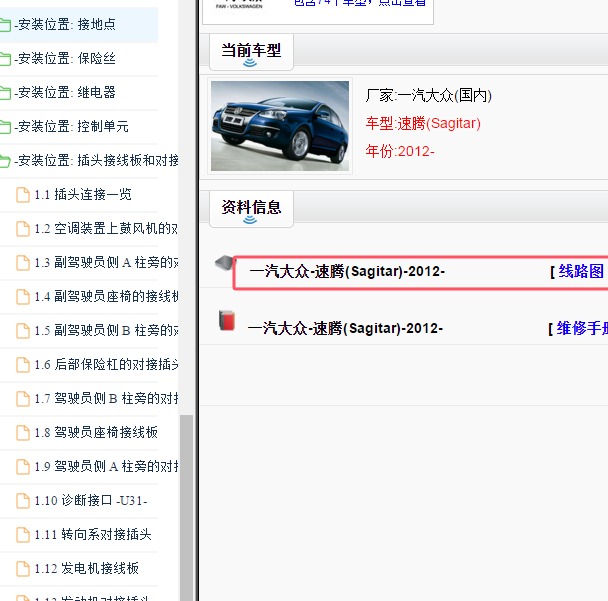Screen dimensions: 608x601
Task: Click document icon of 1.6 后部保险杠
Action: pos(22,364)
